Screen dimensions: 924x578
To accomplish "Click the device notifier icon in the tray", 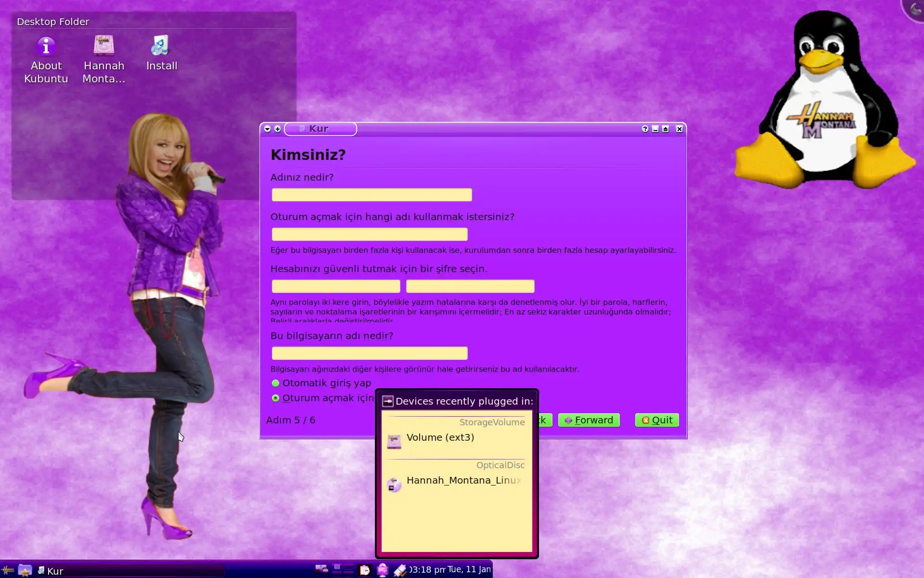I will click(x=383, y=570).
